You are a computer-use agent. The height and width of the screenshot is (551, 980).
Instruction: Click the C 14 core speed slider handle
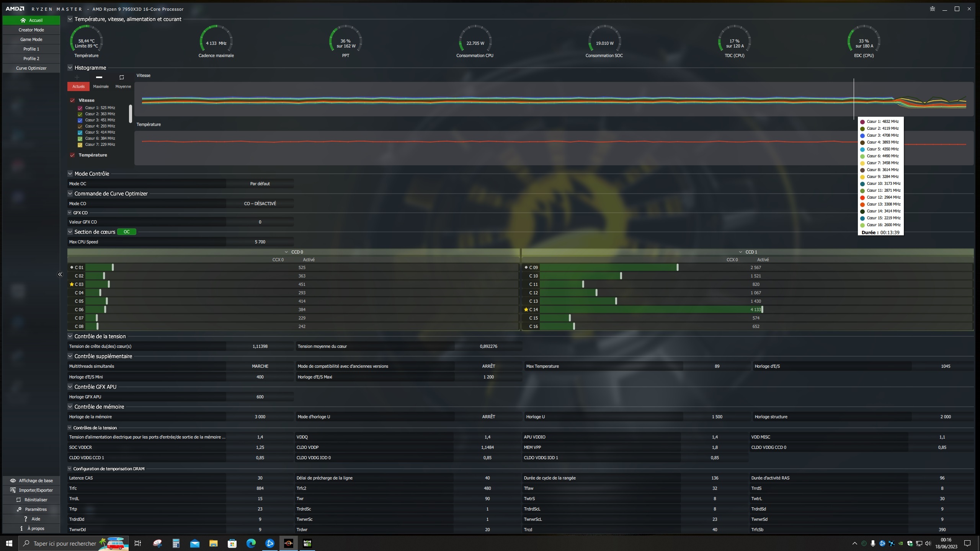(x=762, y=310)
